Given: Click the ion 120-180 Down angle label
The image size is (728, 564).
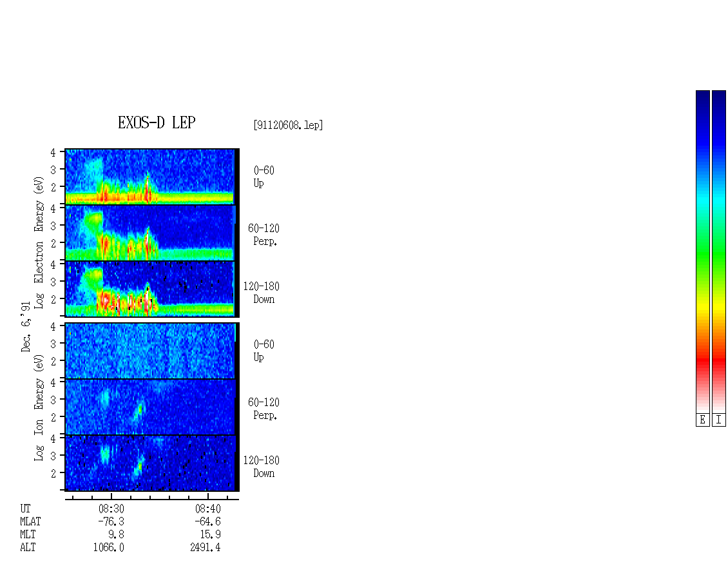Looking at the screenshot, I should tap(262, 467).
